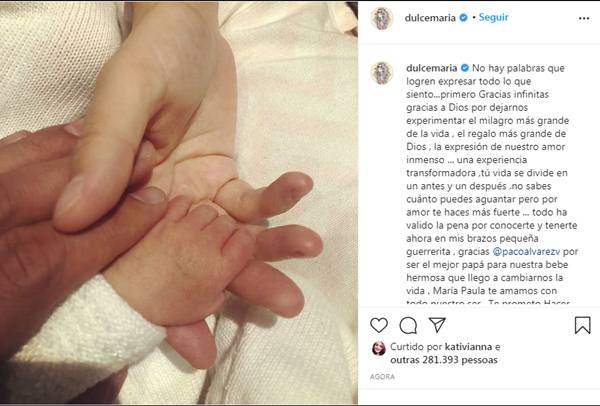Click the verified badge beside header username

click(463, 18)
